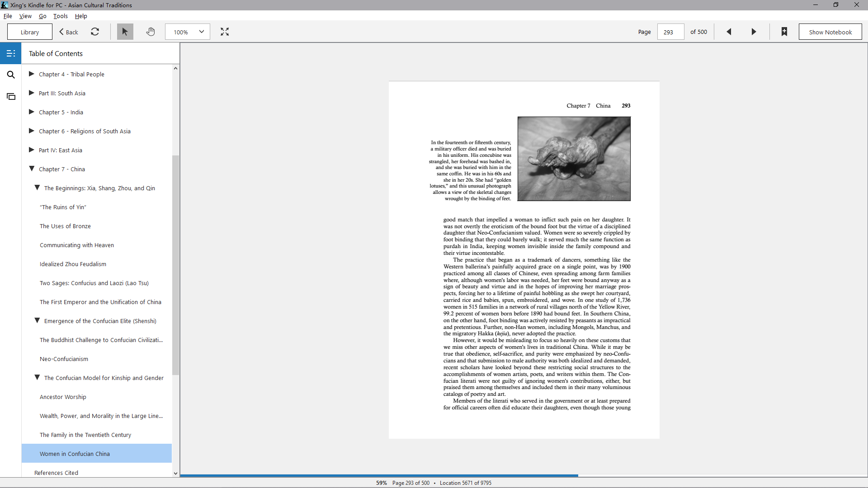Go to Neo-Confucianism section
Screen dimensions: 868x488
tap(64, 359)
